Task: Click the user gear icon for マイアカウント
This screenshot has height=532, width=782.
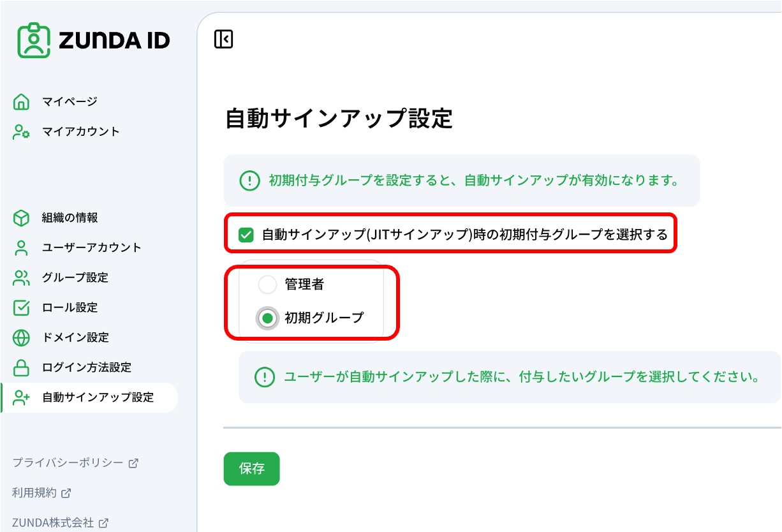Action: click(22, 132)
